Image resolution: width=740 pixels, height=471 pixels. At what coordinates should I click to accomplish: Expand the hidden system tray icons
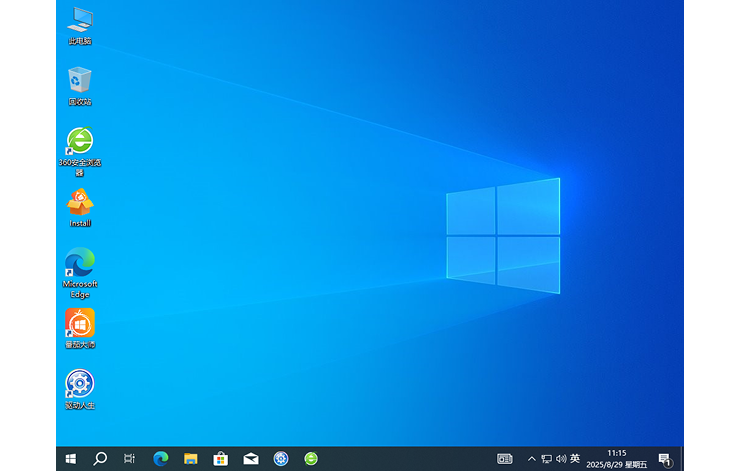coord(531,459)
